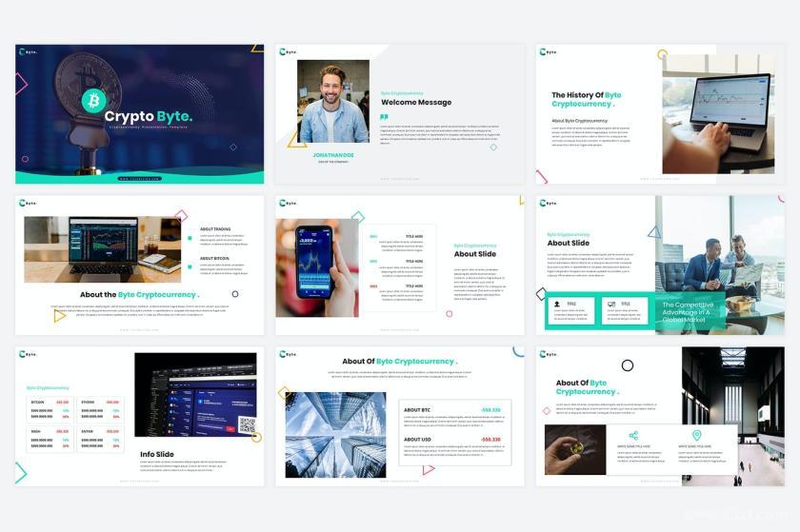Click the 'About the Byte Cryptocurrency' heading
This screenshot has width=800, height=532.
139,294
